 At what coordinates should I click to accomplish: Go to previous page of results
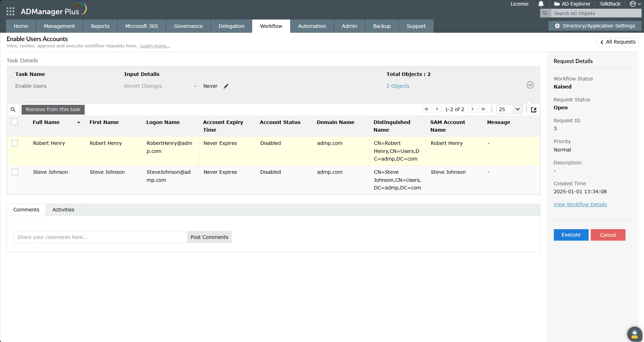437,109
